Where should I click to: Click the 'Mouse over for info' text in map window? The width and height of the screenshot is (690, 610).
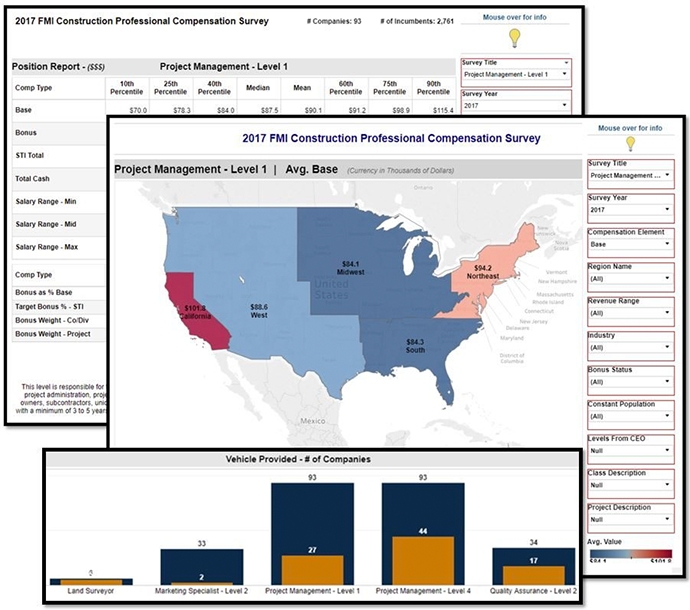pos(630,128)
